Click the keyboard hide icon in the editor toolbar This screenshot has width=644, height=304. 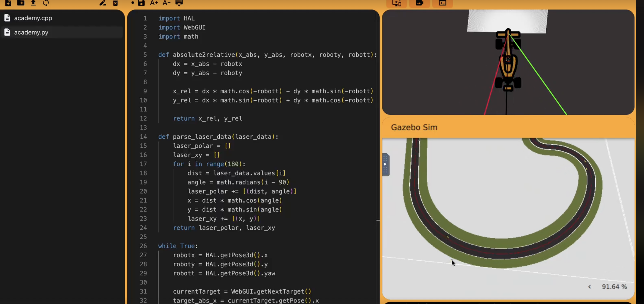tap(179, 3)
